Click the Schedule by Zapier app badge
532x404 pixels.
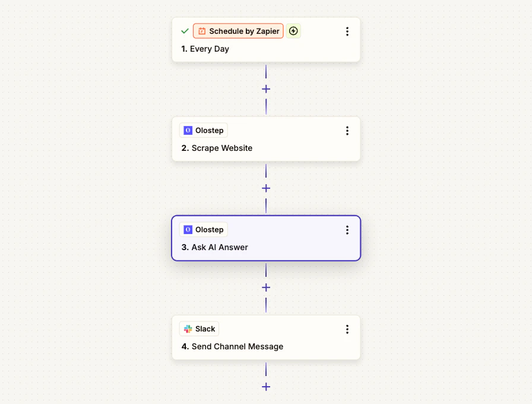238,31
